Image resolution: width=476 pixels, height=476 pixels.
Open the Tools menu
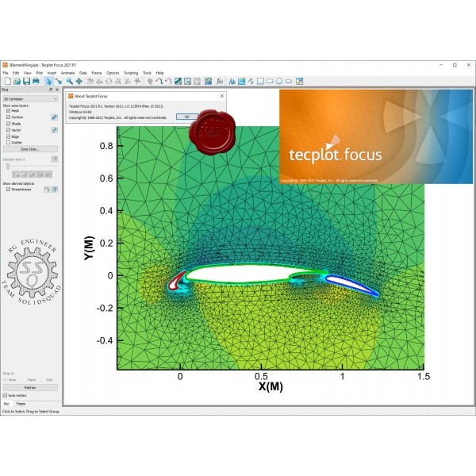tap(147, 73)
